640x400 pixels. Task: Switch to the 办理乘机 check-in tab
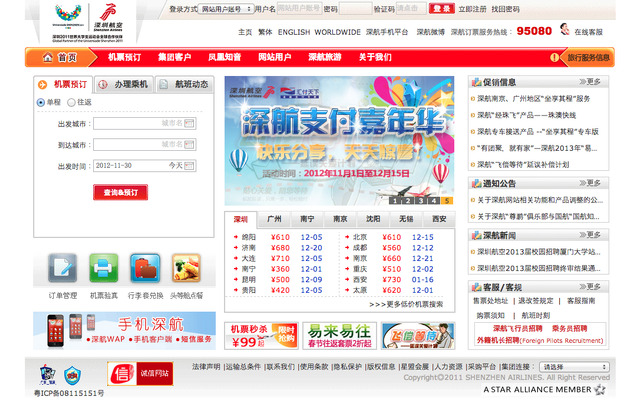point(124,84)
